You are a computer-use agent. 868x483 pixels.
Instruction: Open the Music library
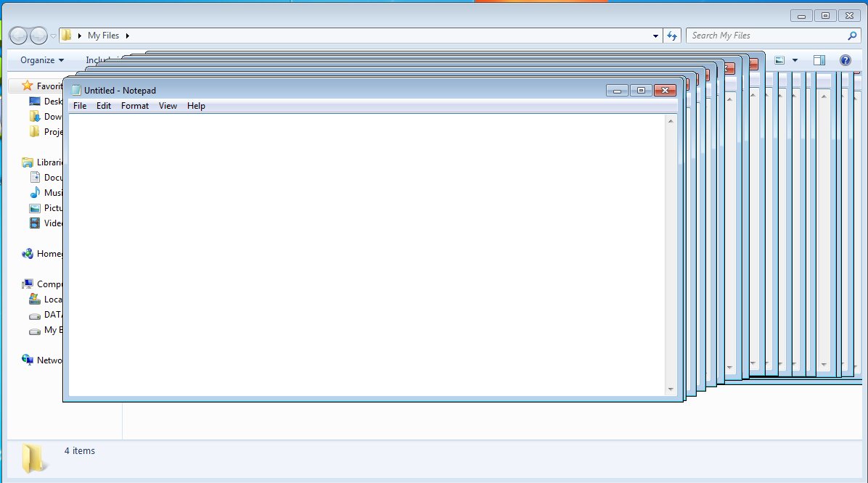tap(46, 192)
